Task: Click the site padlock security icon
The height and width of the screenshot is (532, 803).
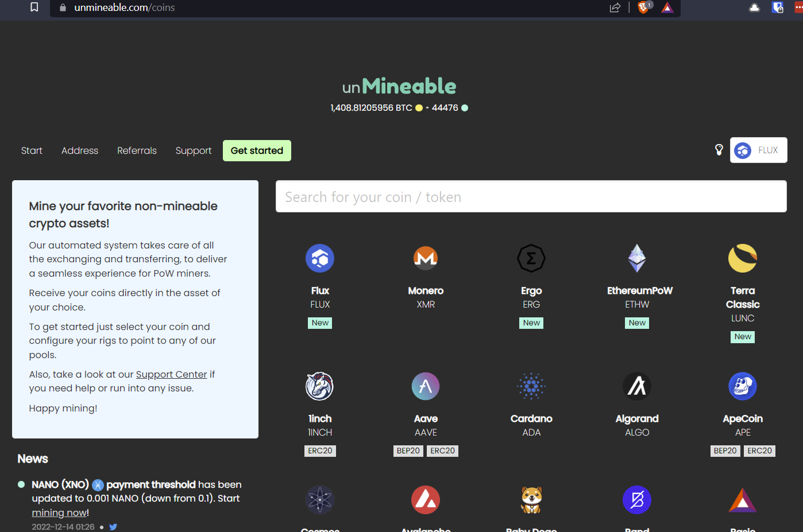Action: (63, 7)
